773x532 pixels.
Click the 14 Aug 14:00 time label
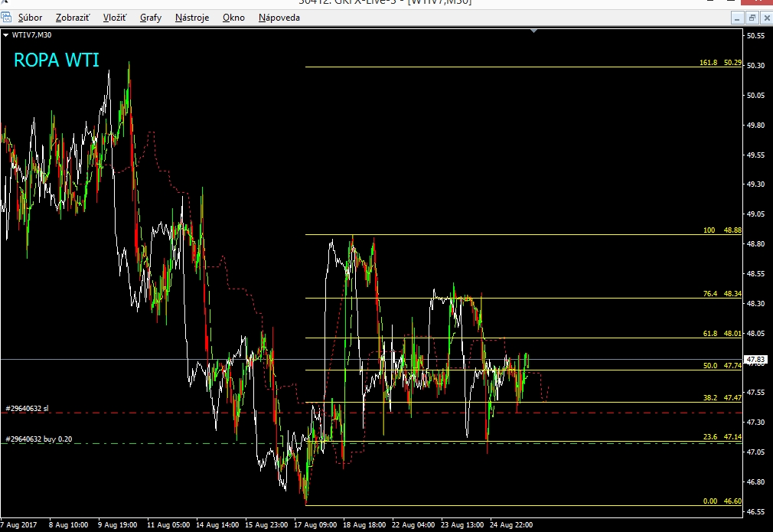coord(217,525)
